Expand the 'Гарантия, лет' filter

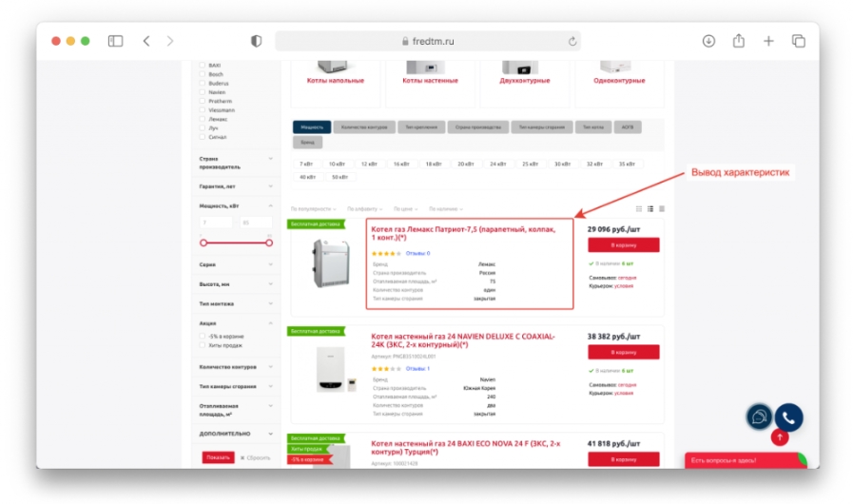236,186
